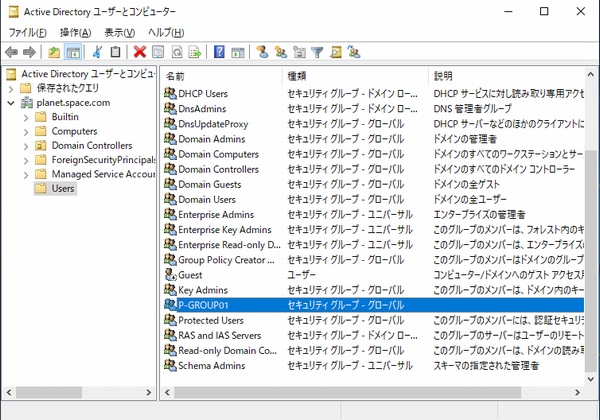Select the Protected Users row
The height and width of the screenshot is (420, 600).
click(373, 320)
